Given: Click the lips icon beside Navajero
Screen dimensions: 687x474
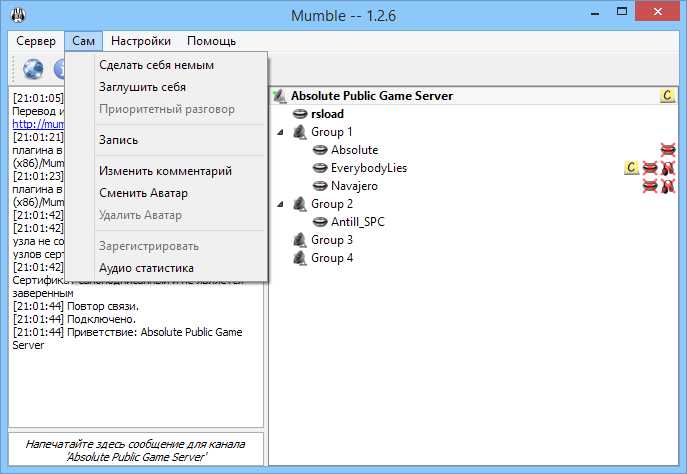Looking at the screenshot, I should [x=320, y=186].
